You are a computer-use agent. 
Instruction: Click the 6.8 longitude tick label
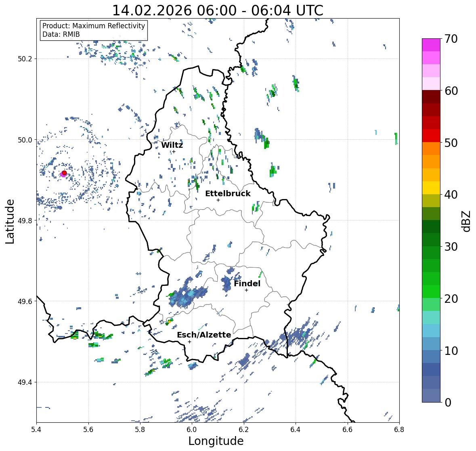[x=399, y=430]
